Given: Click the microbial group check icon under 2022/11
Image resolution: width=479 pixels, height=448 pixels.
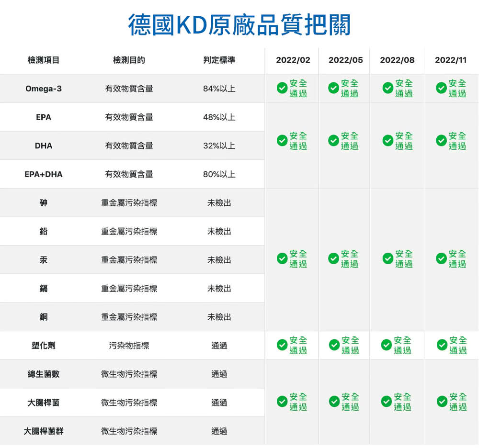Looking at the screenshot, I should point(442,402).
